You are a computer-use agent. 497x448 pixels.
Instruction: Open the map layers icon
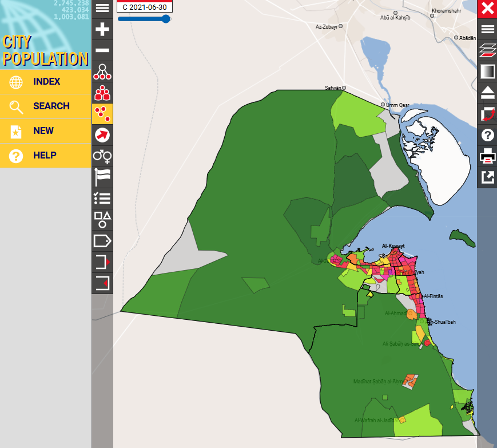487,50
